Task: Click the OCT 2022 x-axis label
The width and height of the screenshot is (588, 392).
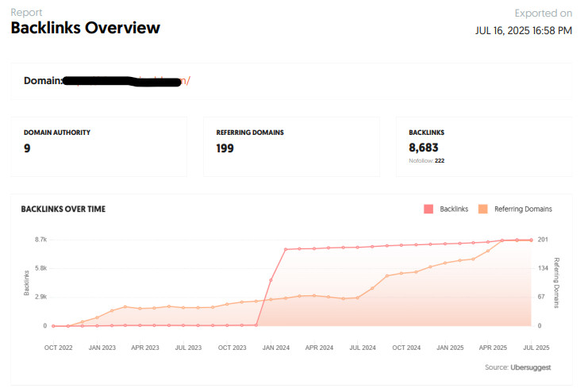Action: tap(60, 348)
